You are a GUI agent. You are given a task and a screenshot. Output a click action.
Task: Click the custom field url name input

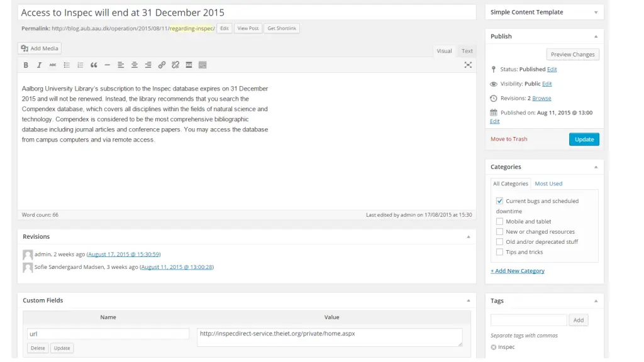(x=108, y=334)
